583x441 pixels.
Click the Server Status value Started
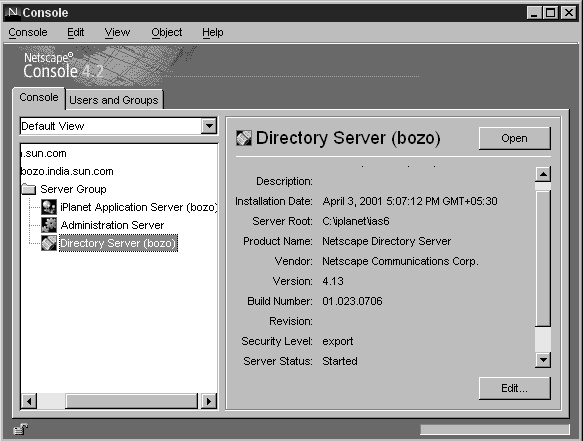coord(340,361)
